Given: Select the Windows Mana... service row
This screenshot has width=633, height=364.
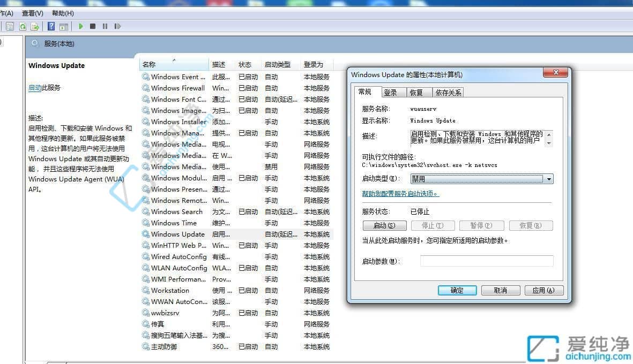Looking at the screenshot, I should 236,133.
